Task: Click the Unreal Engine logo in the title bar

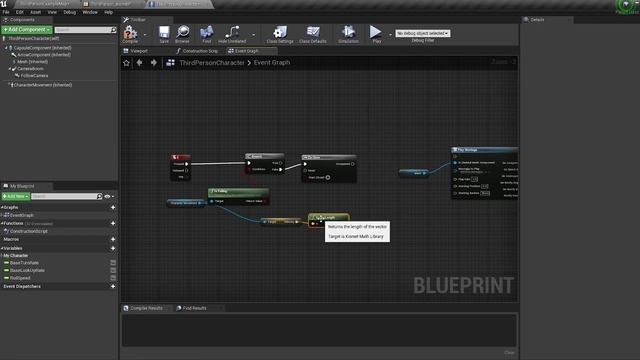Action: (x=4, y=4)
